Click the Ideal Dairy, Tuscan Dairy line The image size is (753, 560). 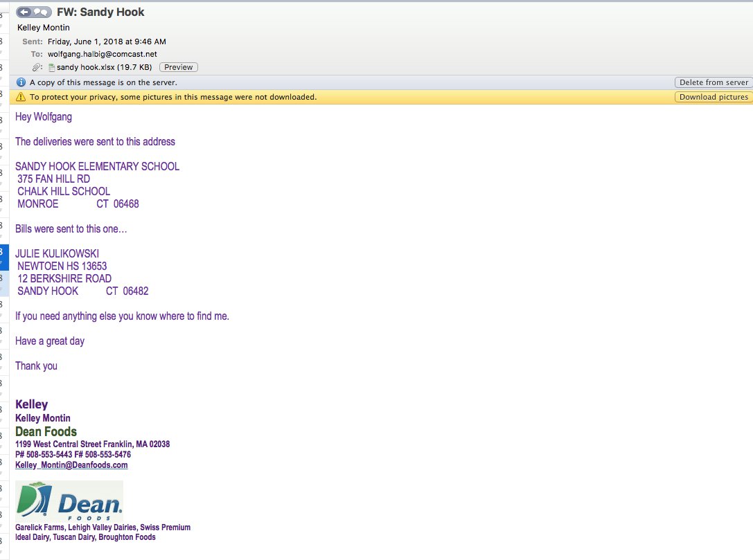tap(85, 537)
